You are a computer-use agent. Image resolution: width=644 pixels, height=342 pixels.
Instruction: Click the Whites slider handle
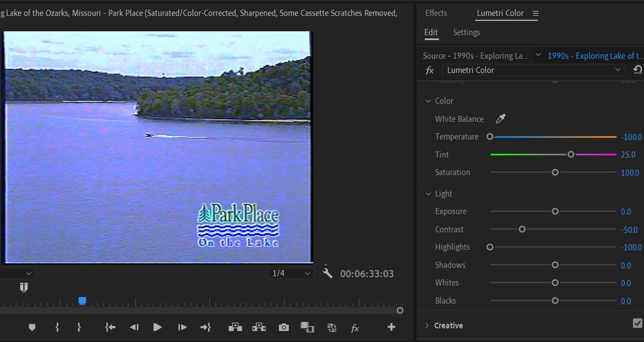pyautogui.click(x=555, y=283)
